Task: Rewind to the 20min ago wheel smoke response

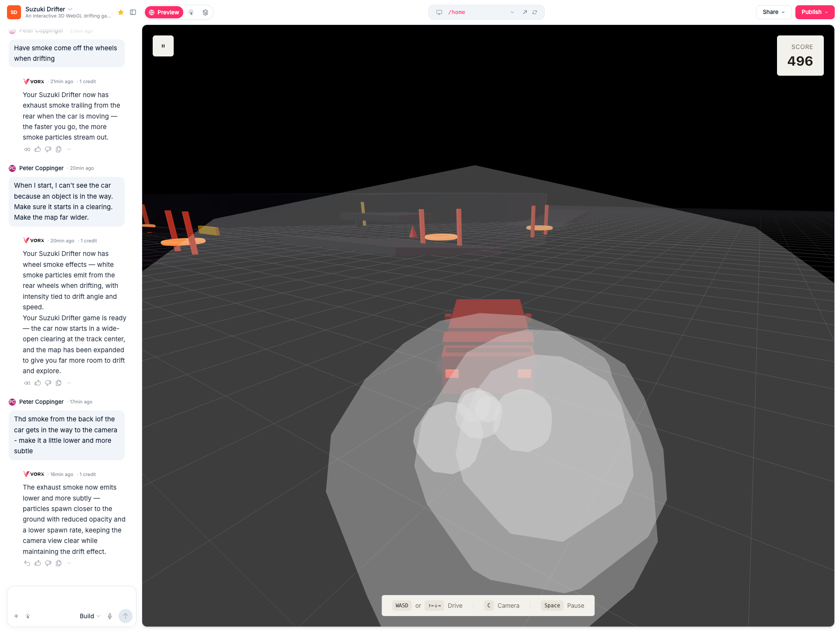Action: 27,383
